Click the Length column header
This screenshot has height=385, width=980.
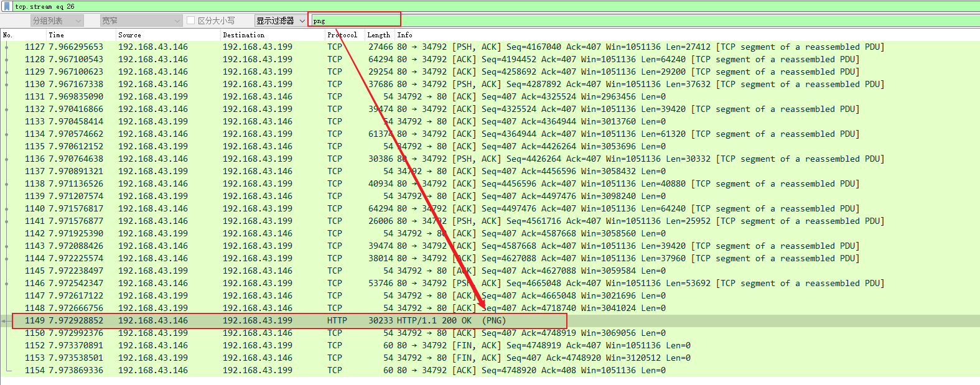(378, 35)
